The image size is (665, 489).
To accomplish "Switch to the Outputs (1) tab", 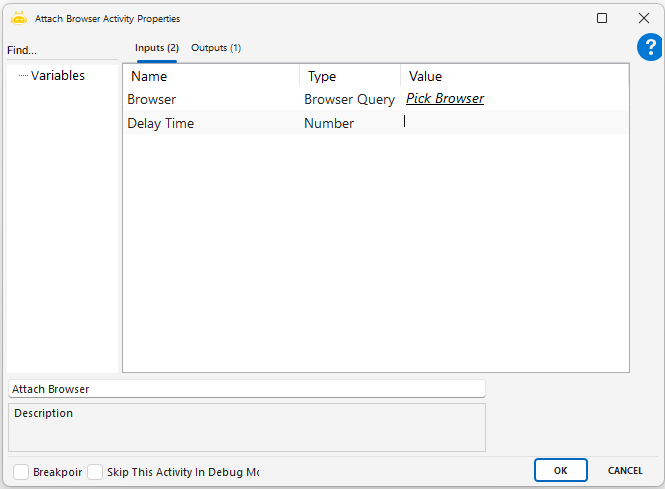I will click(x=216, y=48).
